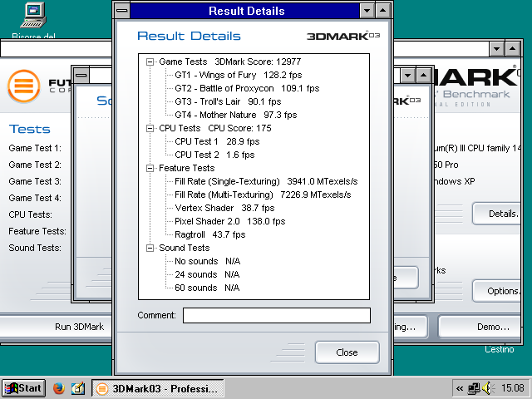Select GT1 - Wings of Fury result row
This screenshot has width=532, height=399.
pos(239,75)
